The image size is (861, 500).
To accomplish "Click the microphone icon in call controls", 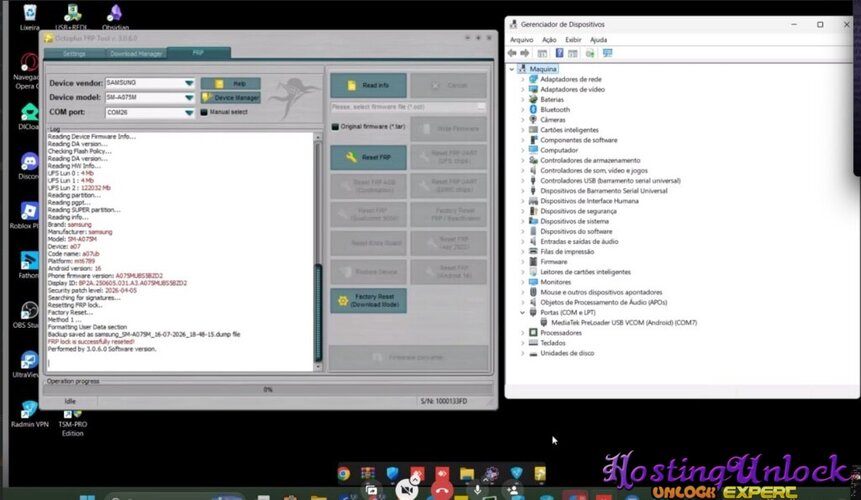I will pyautogui.click(x=478, y=490).
